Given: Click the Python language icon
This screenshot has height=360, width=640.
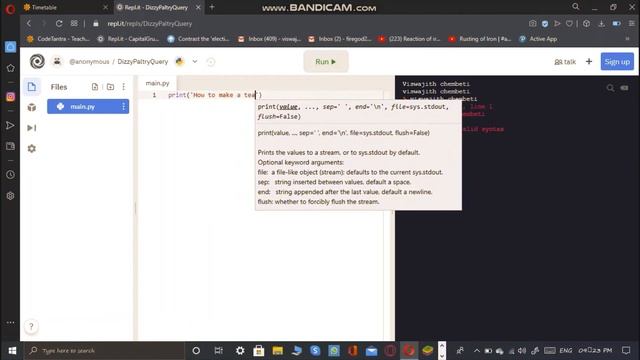Looking at the screenshot, I should (x=180, y=62).
